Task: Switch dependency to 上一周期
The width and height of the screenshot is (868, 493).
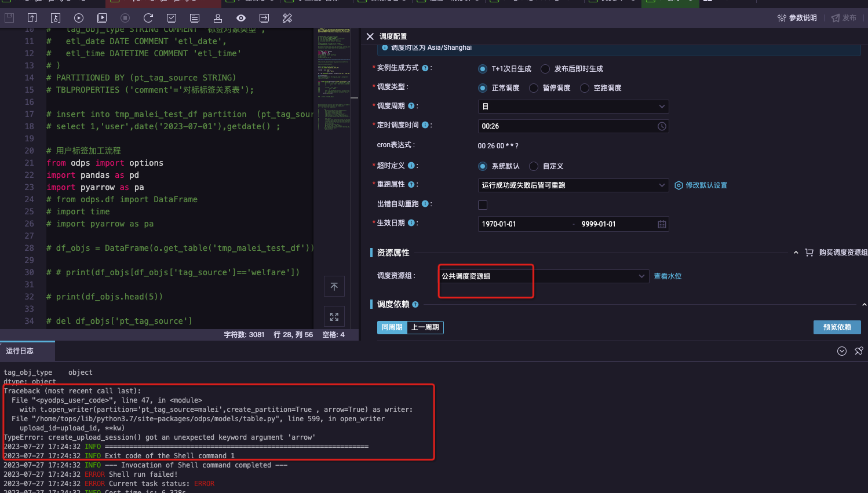Action: coord(425,327)
